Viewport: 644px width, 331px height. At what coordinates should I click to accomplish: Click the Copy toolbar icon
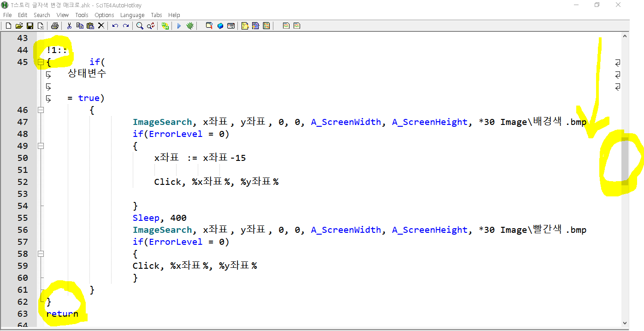80,26
